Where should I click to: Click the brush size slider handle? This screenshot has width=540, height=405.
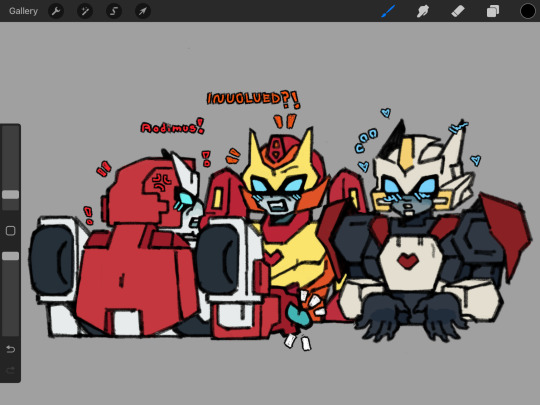click(10, 195)
